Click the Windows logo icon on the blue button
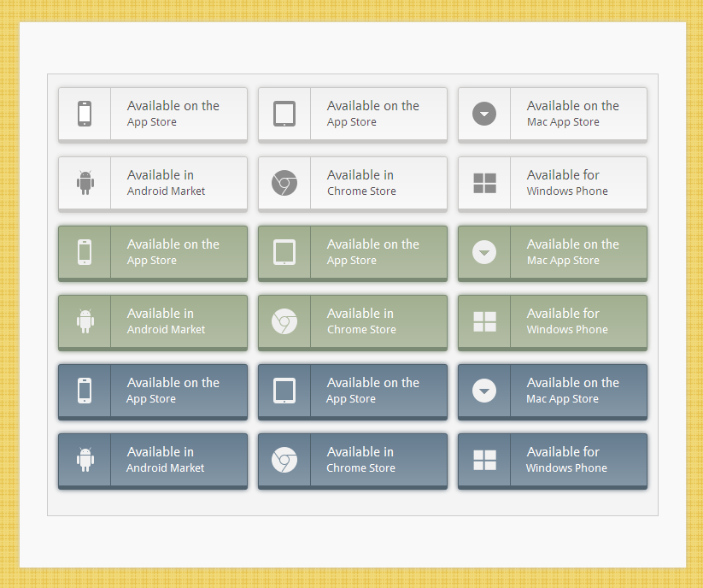The image size is (703, 588). [x=484, y=460]
